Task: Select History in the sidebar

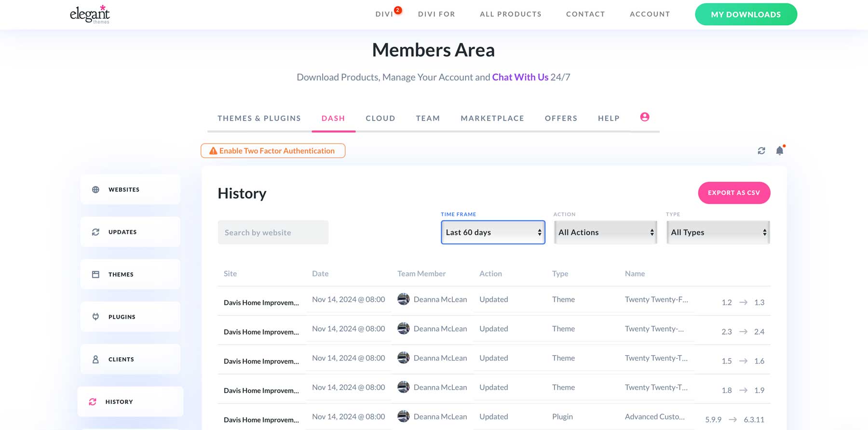Action: pyautogui.click(x=130, y=402)
